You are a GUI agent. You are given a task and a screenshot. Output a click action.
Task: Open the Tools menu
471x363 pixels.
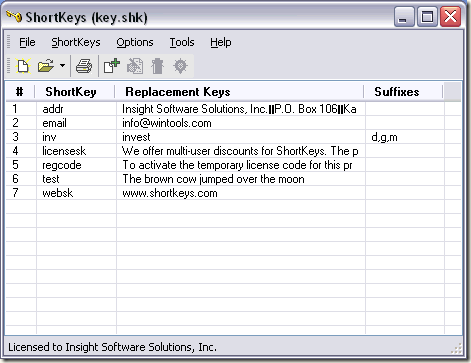pos(182,42)
